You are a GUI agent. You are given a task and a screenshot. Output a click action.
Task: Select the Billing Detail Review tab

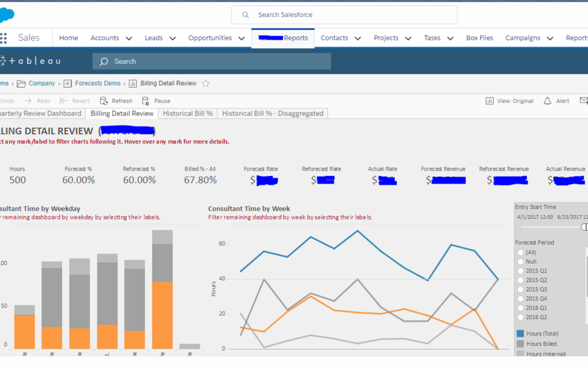pos(122,113)
